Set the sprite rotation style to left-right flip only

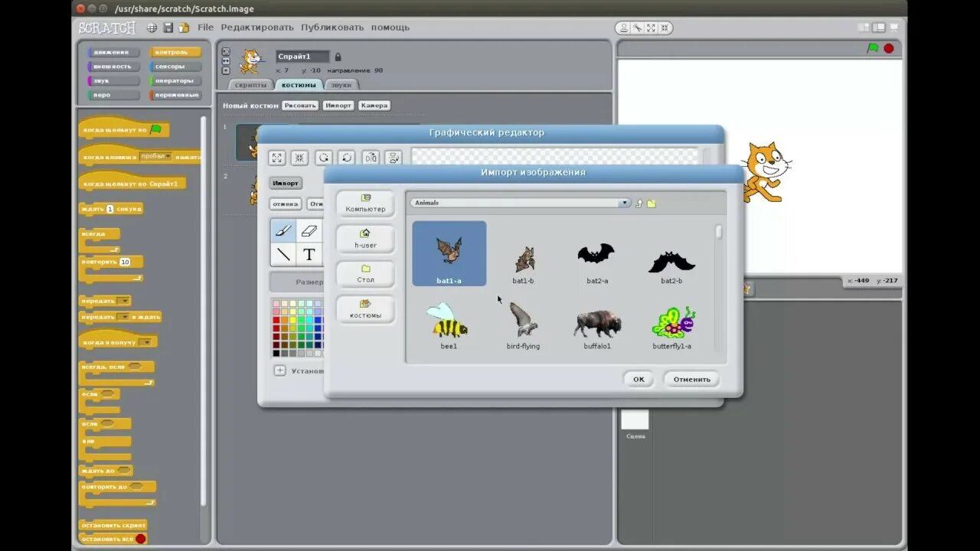coord(226,61)
